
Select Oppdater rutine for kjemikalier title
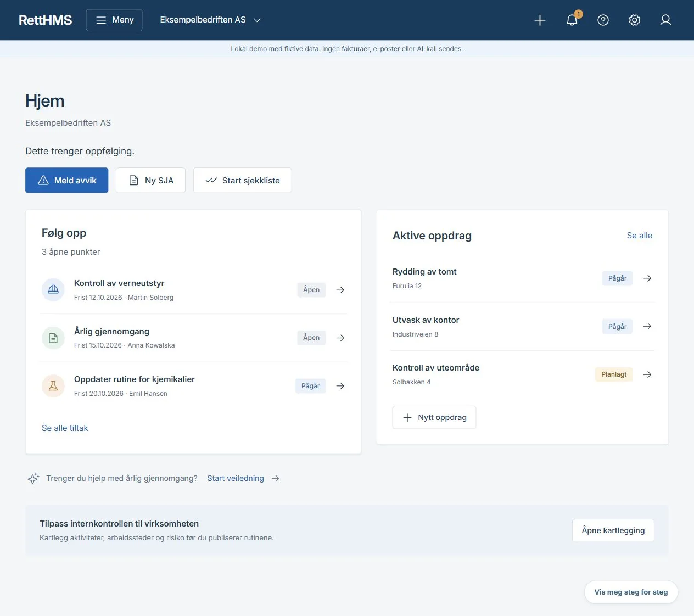[x=135, y=379]
